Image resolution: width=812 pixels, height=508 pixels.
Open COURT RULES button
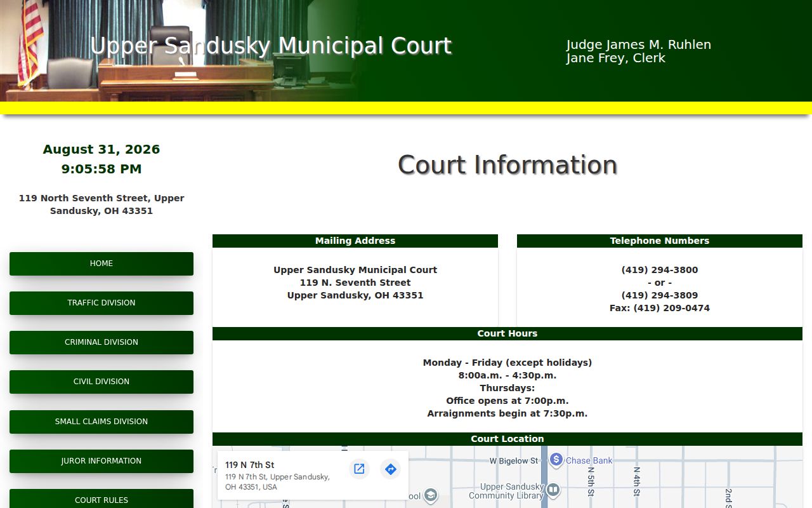coord(101,499)
